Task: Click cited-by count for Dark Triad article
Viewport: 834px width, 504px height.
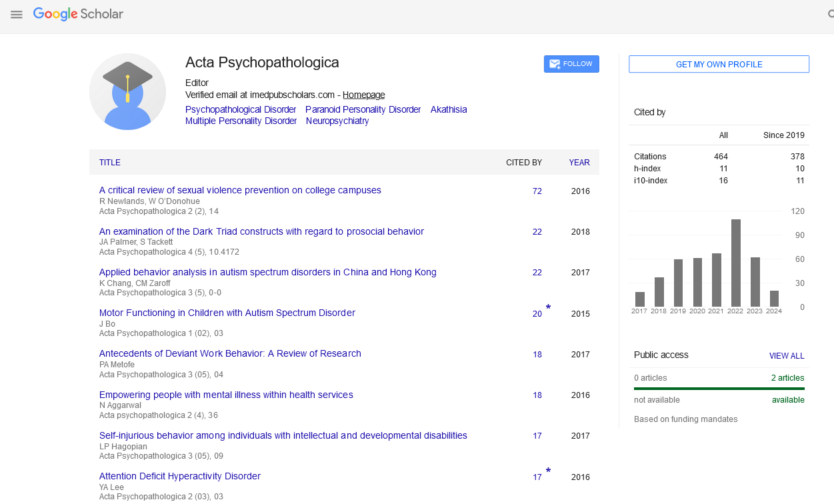Action: pyautogui.click(x=537, y=232)
